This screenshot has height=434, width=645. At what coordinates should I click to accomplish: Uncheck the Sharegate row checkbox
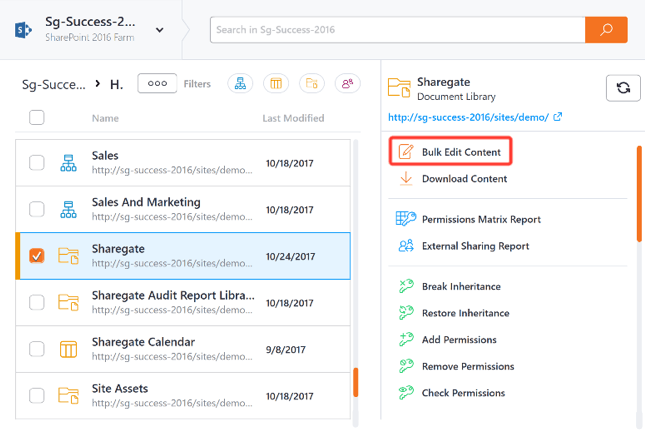coord(37,255)
